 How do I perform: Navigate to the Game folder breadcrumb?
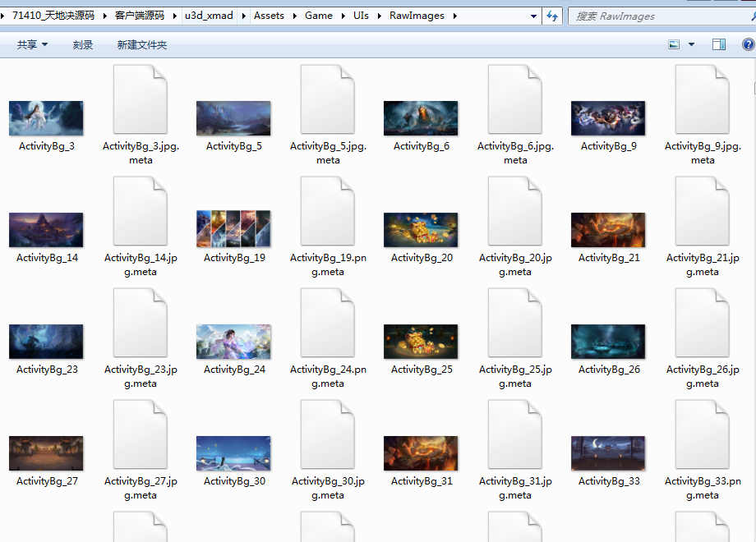click(x=318, y=16)
